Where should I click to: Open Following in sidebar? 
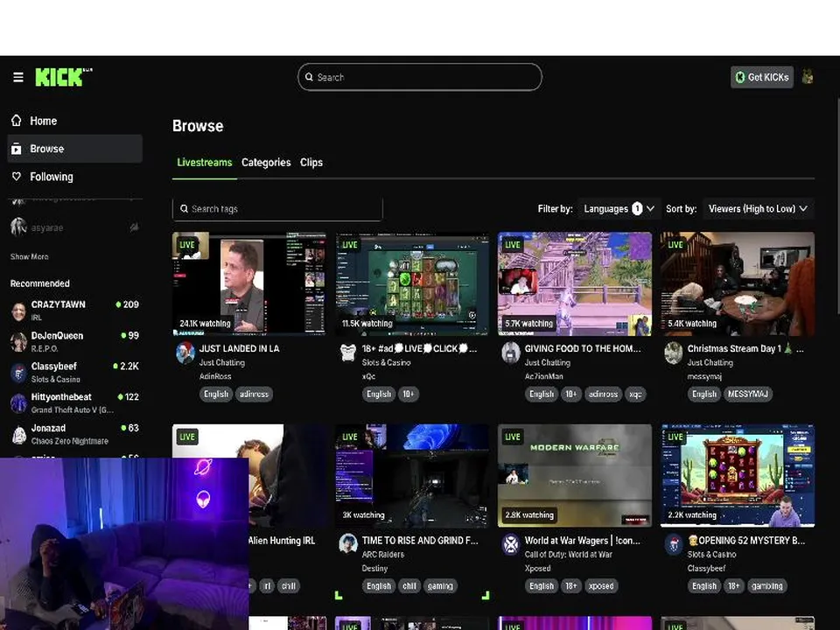pyautogui.click(x=75, y=176)
